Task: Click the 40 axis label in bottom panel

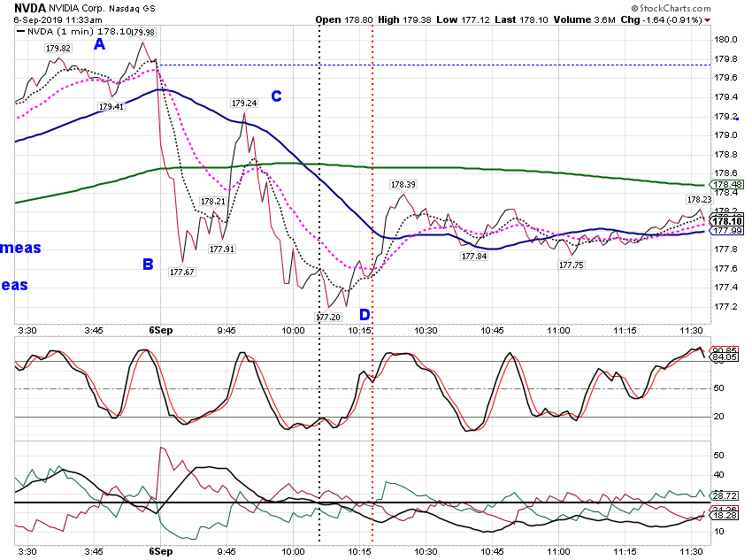Action: point(719,475)
